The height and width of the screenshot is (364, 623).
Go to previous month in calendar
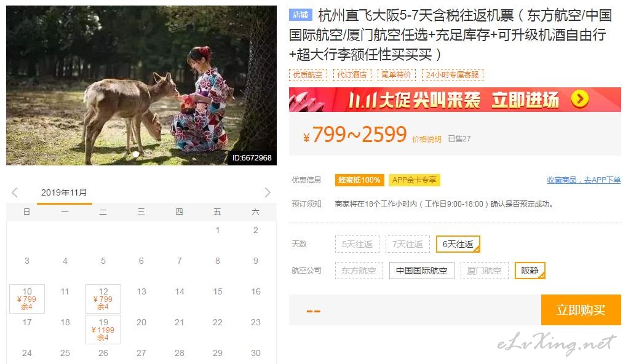coord(15,192)
